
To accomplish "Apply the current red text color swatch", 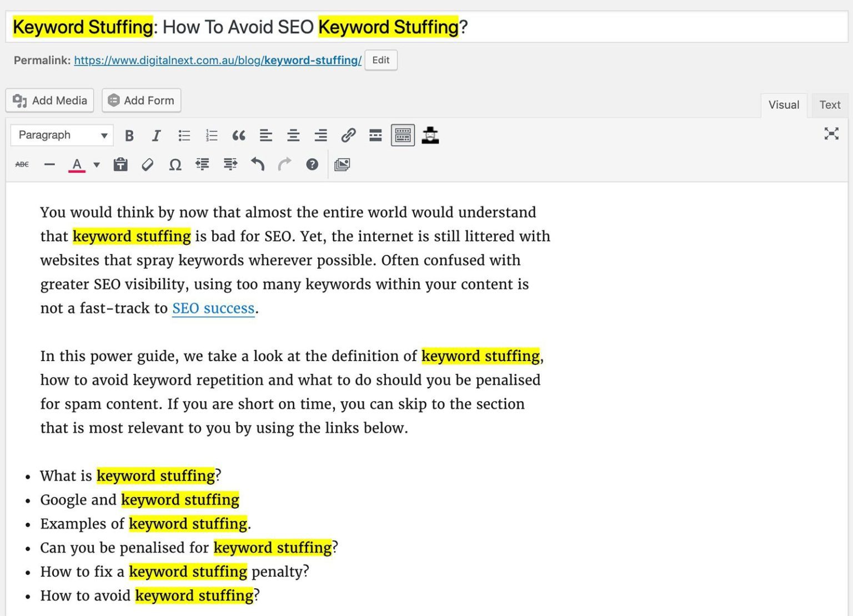I will coord(77,164).
